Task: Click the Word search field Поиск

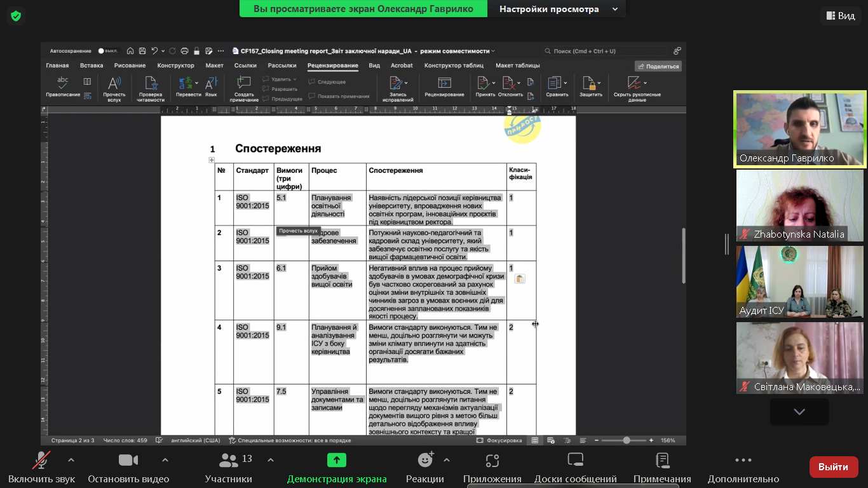Action: 605,51
